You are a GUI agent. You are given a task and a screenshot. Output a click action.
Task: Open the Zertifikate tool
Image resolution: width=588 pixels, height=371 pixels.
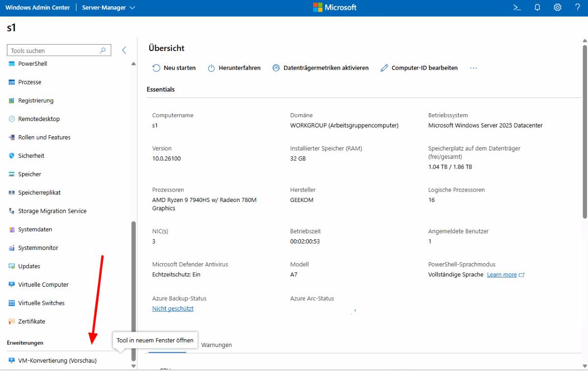[x=31, y=322]
